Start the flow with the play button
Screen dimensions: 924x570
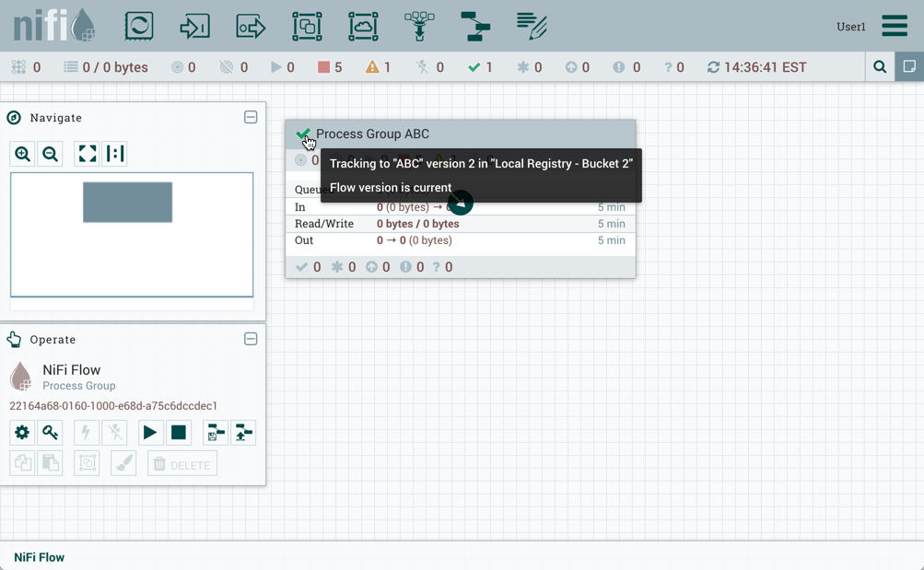[x=149, y=433]
